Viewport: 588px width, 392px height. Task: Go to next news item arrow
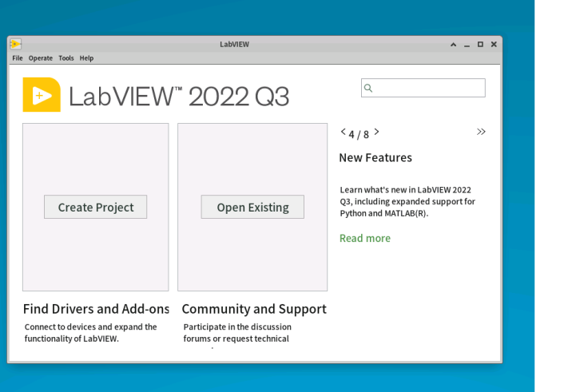[x=376, y=132]
